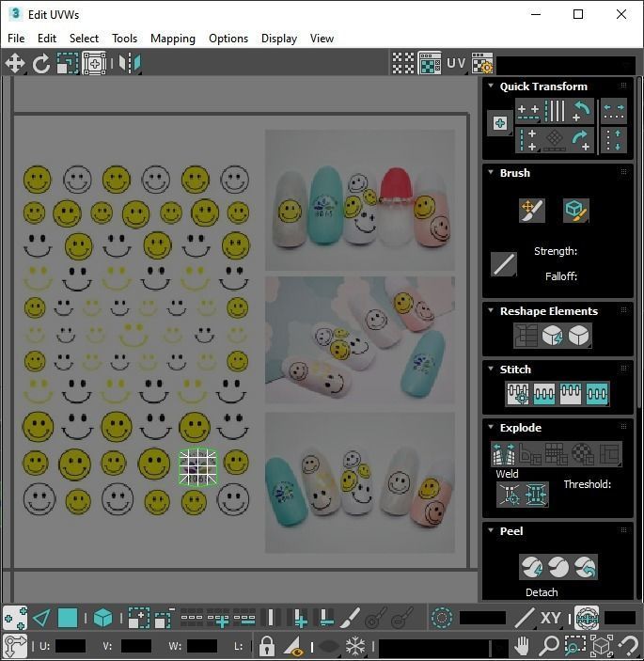The image size is (644, 661).
Task: Click the Mirror Selected Subobject tool
Action: click(130, 64)
